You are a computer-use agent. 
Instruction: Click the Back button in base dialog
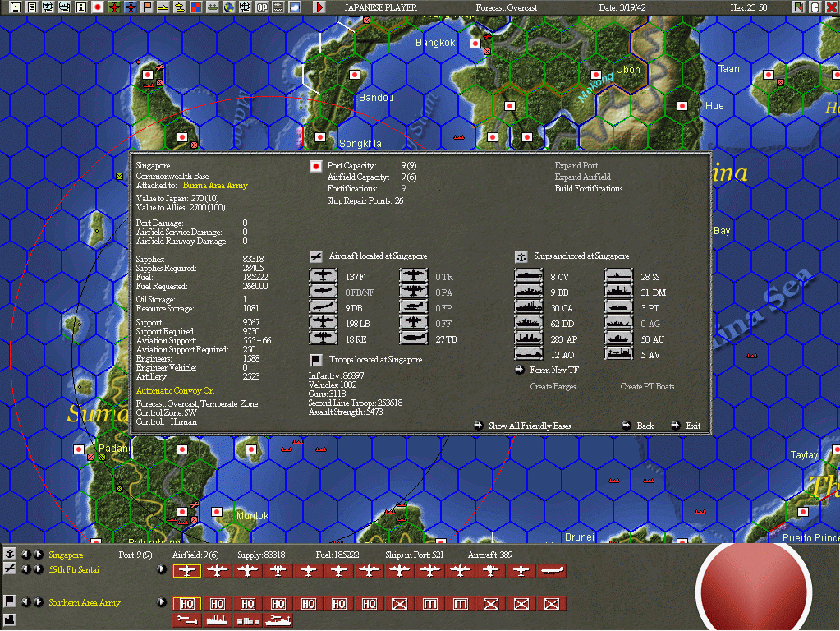[x=645, y=426]
